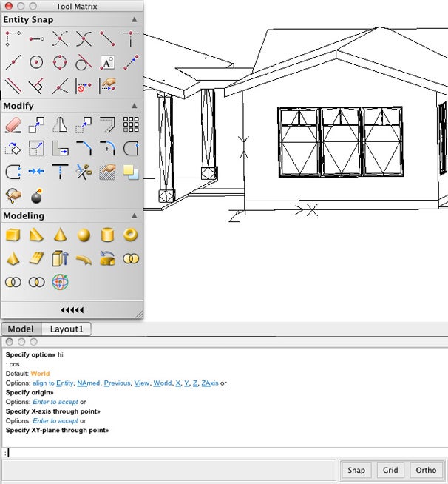Screen dimensions: 448x484
Task: Click the disable entity snaps icon
Action: click(84, 86)
